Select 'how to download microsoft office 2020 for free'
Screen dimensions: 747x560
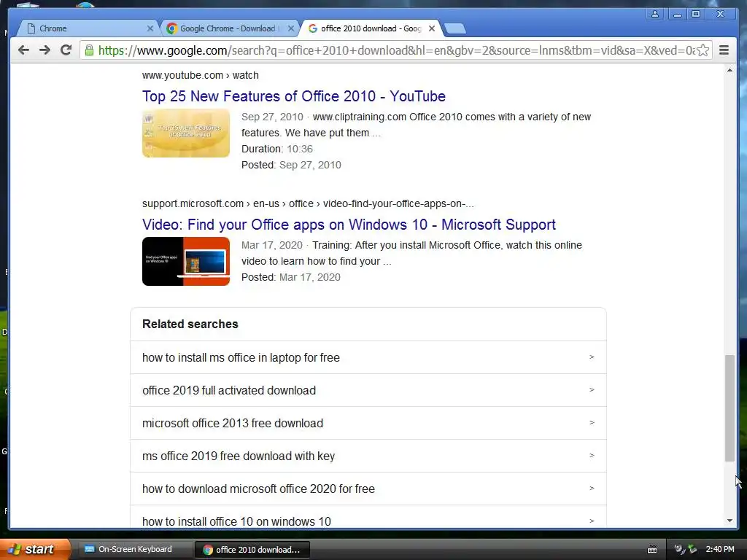coord(368,489)
